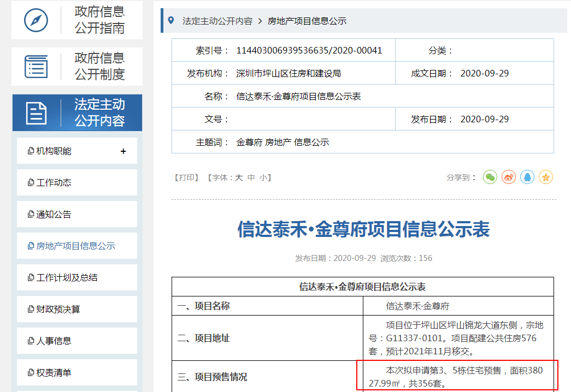
Task: Click the page icon beside 工作计划及总结
Action: tap(31, 277)
